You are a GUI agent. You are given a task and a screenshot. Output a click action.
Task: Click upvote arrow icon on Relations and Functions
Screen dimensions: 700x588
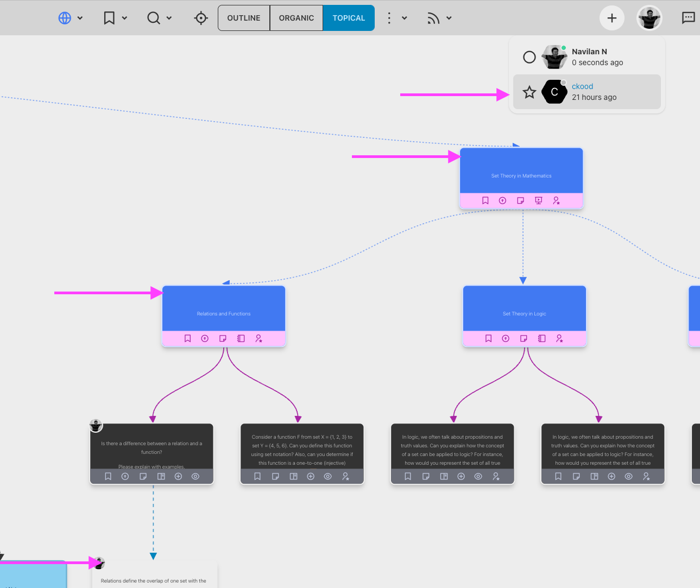pyautogui.click(x=205, y=338)
